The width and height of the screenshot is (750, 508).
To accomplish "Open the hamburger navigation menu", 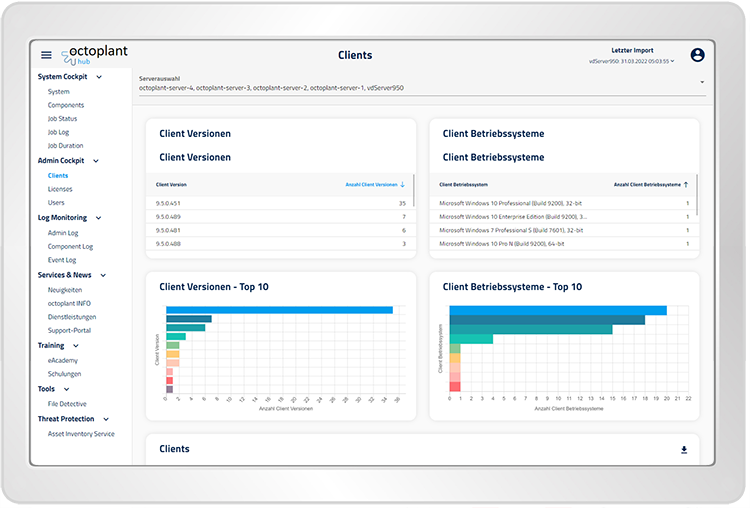I will pyautogui.click(x=46, y=55).
